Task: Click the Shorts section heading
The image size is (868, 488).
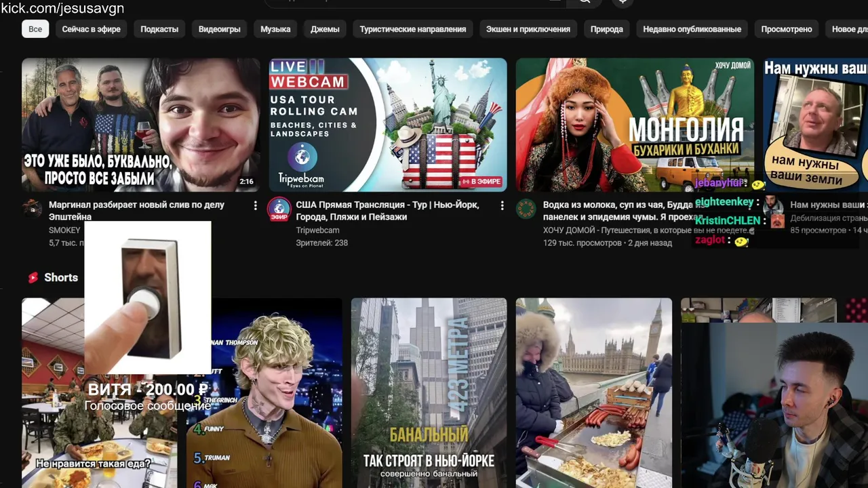Action: point(61,277)
